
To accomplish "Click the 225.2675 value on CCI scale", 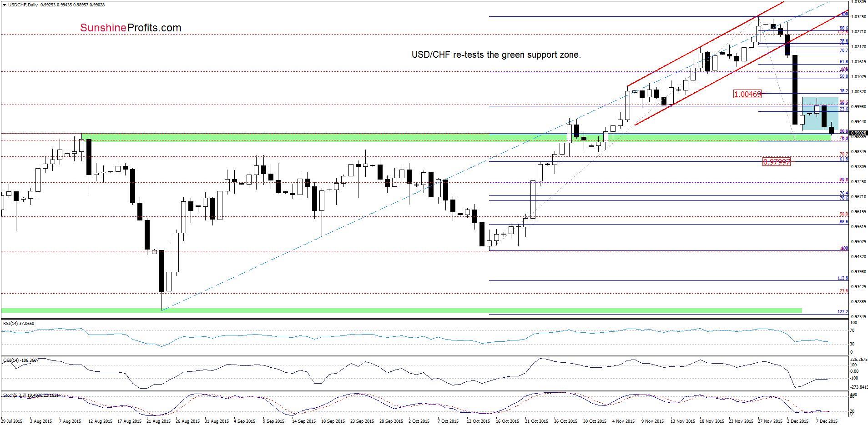I will pyautogui.click(x=859, y=360).
